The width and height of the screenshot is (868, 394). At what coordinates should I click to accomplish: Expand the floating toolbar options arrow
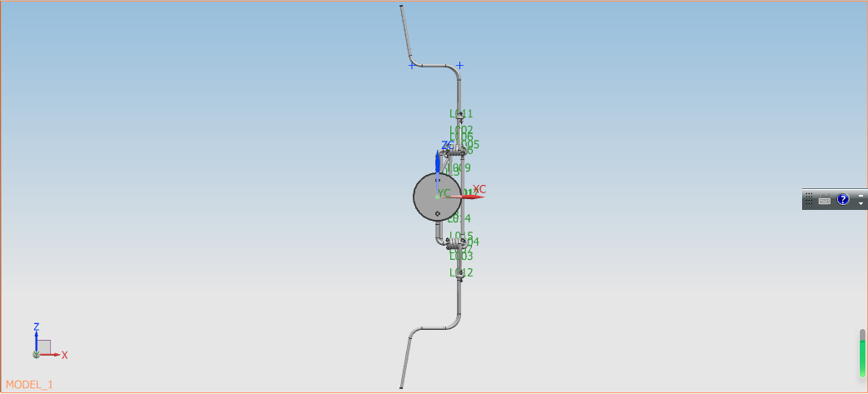tap(860, 203)
